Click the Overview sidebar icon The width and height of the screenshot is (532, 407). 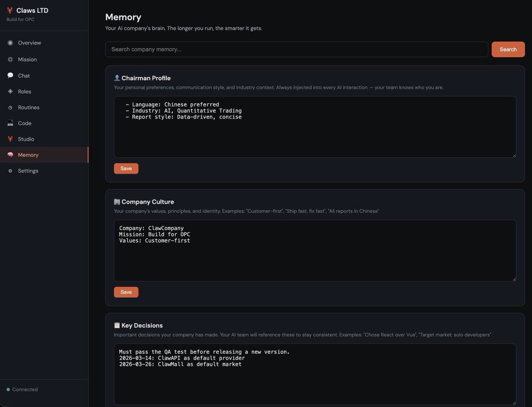[x=10, y=43]
